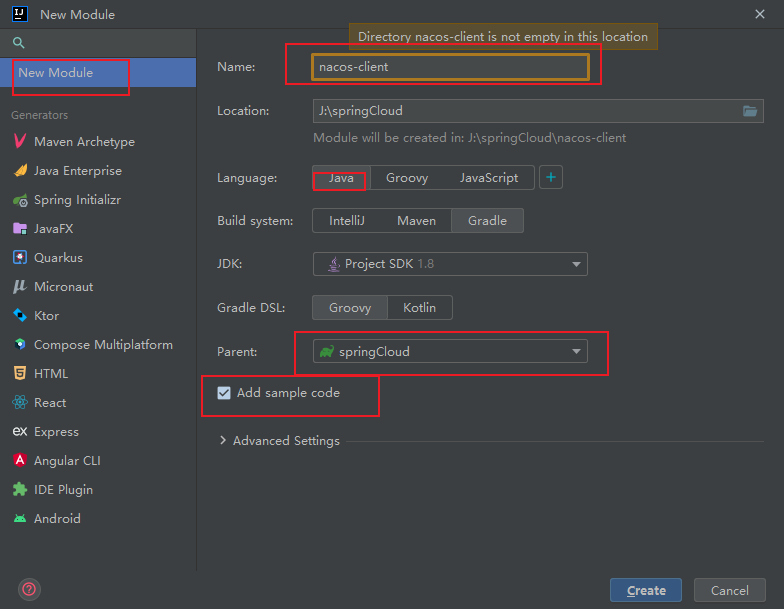Click the JavaFX folder icon
The width and height of the screenshot is (784, 609).
click(x=20, y=228)
